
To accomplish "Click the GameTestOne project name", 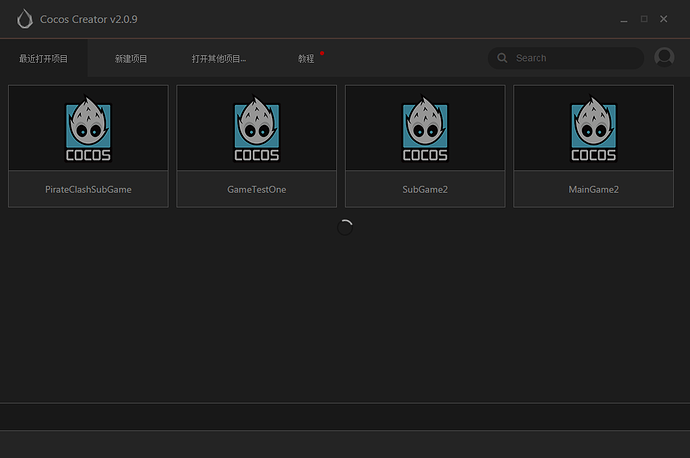I will click(x=257, y=190).
